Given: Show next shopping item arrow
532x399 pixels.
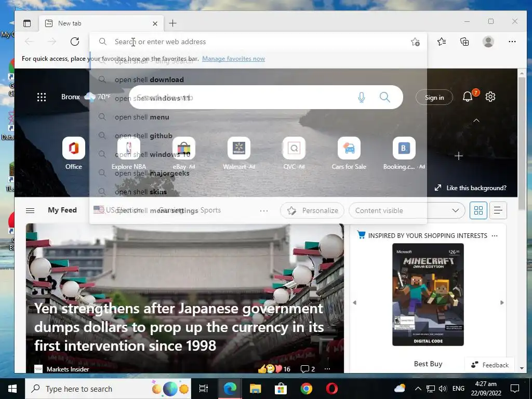Looking at the screenshot, I should click(502, 303).
